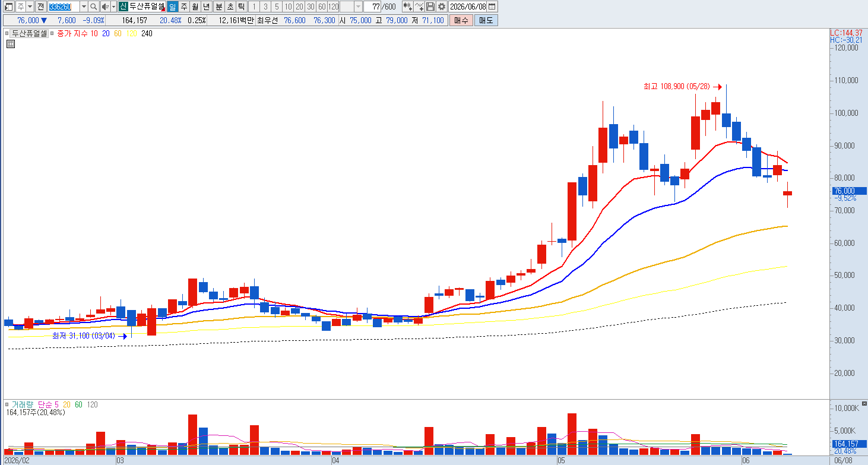Toggle daily (일) chart period

[172, 7]
